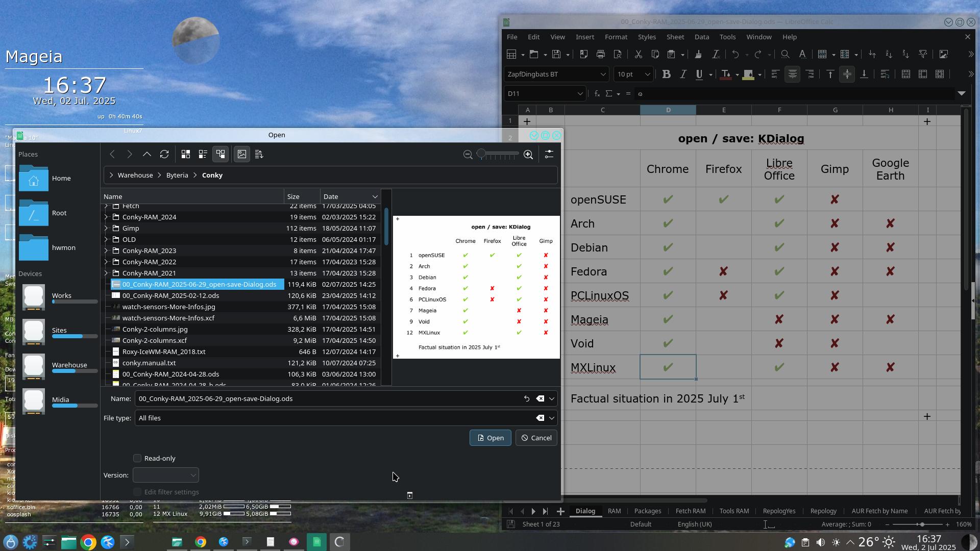The width and height of the screenshot is (980, 551).
Task: Expand the Conky-RAM_2024 folder
Action: 106,217
